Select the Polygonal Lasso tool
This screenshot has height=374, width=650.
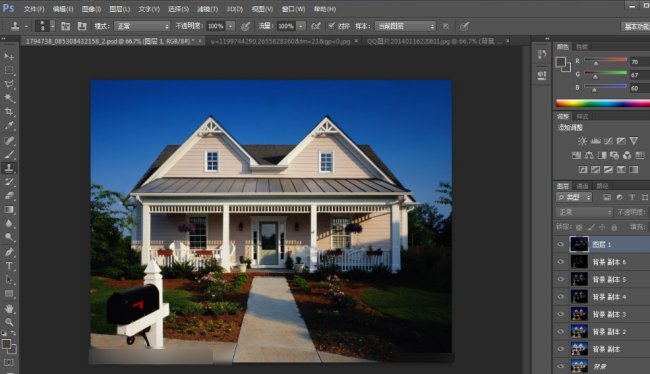coord(9,84)
